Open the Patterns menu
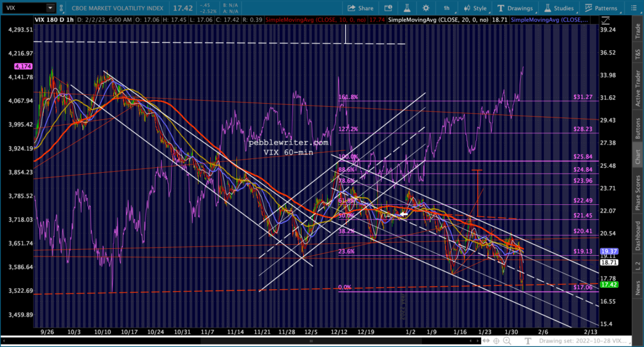Screen dimensions: 644x347 (601, 8)
